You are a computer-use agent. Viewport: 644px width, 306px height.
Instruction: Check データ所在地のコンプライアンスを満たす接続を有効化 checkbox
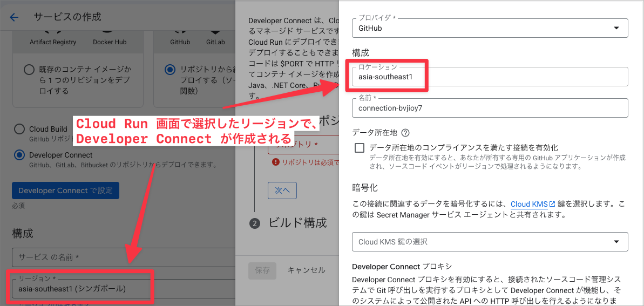(360, 148)
